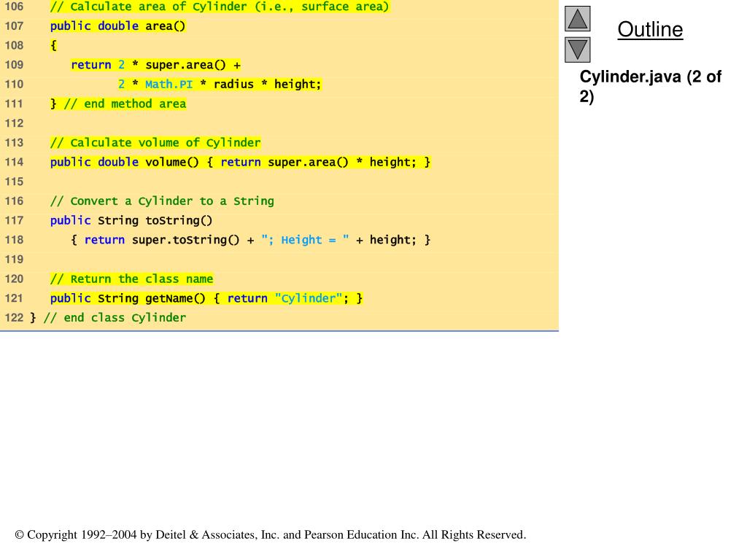Click the '// end method area' comment
This screenshot has height=560, width=747.
pyautogui.click(x=125, y=104)
